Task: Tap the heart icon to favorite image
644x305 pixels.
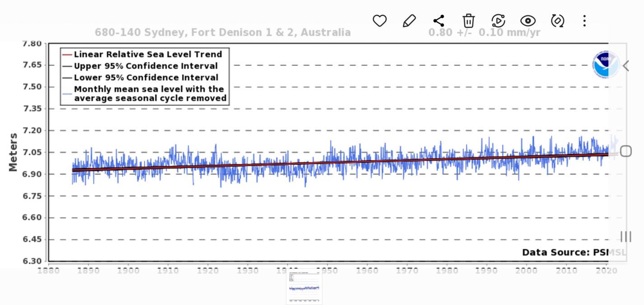Action: 379,21
